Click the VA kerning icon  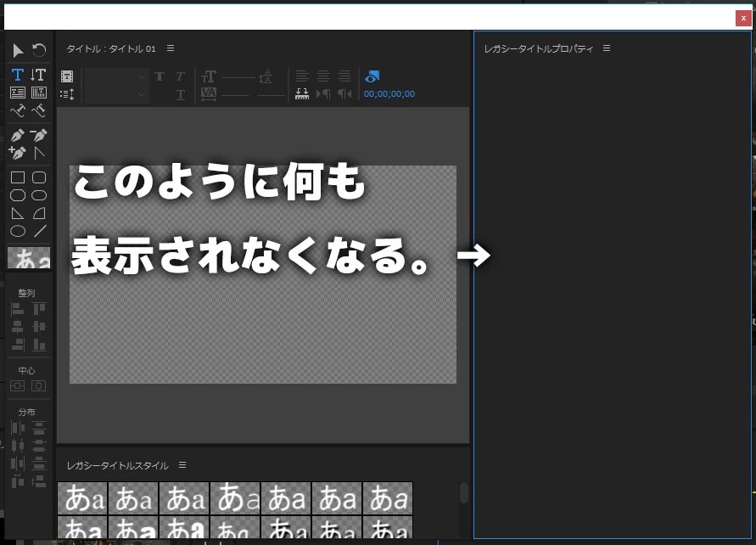[x=208, y=94]
